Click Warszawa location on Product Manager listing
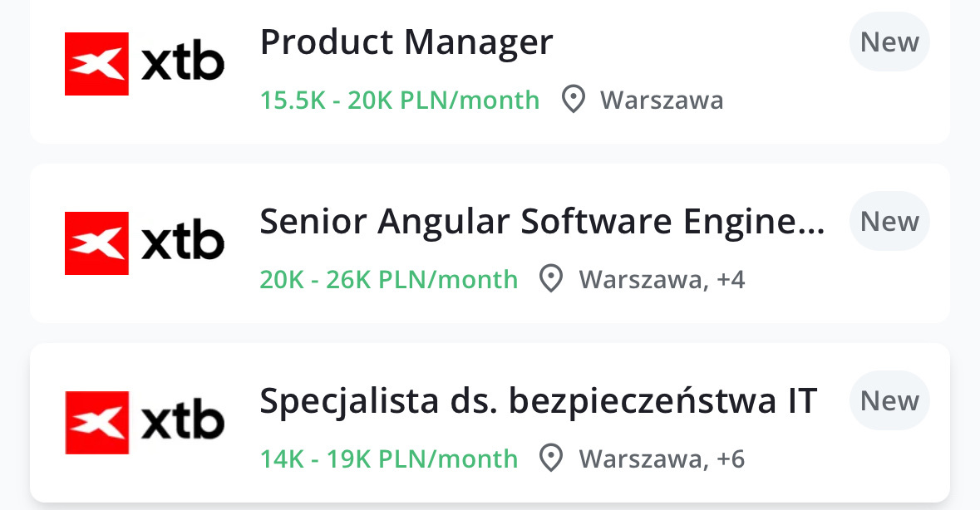Screen dimensions: 980x510 [662, 101]
